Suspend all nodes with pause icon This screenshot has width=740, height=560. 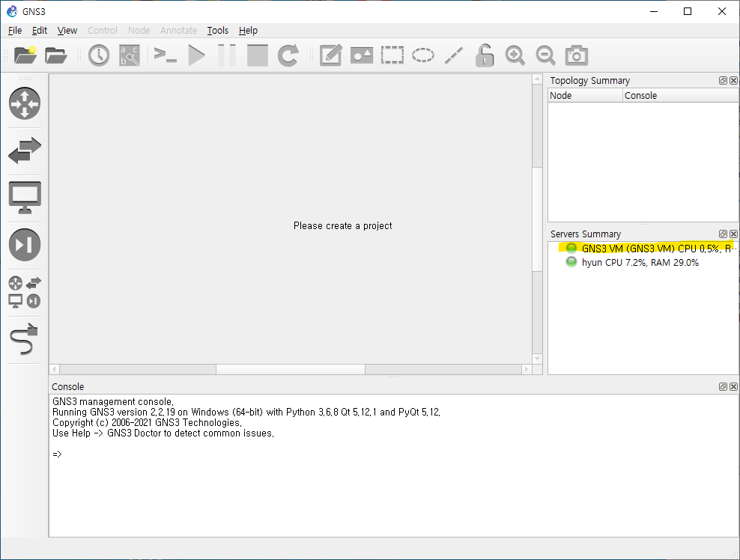point(226,55)
